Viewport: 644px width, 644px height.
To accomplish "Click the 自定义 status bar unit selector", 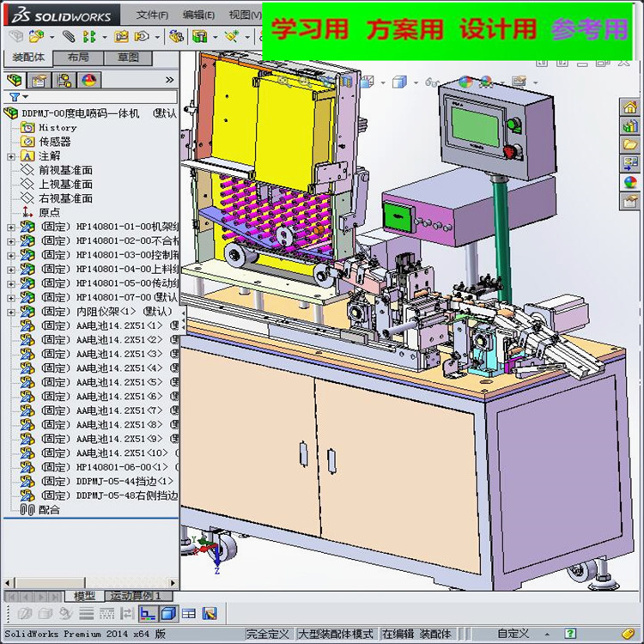I will click(513, 634).
